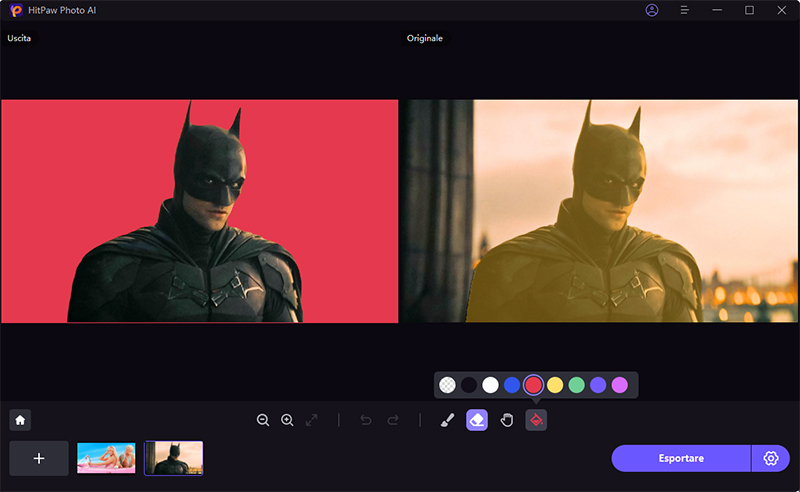Select the Barbie image thumbnail
The width and height of the screenshot is (800, 492).
coord(106,458)
